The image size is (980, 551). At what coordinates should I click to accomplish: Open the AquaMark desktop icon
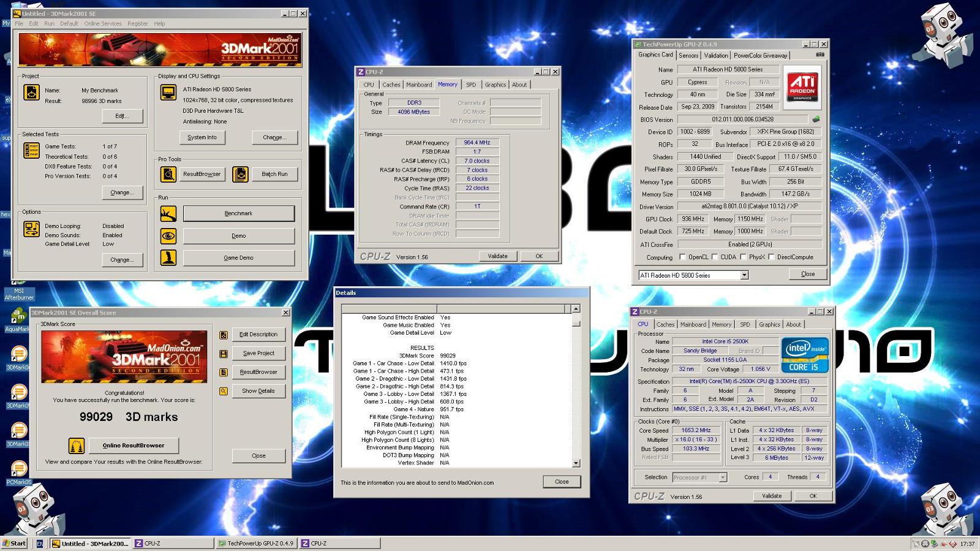(18, 321)
